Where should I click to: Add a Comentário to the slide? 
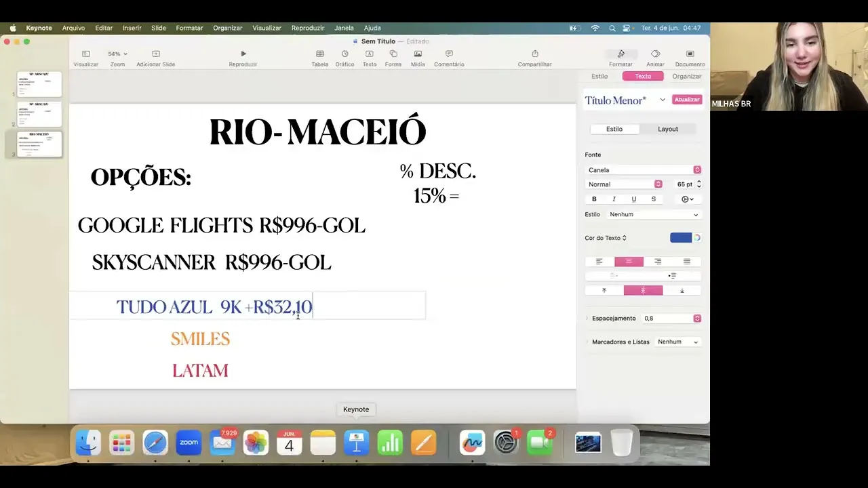coord(449,58)
